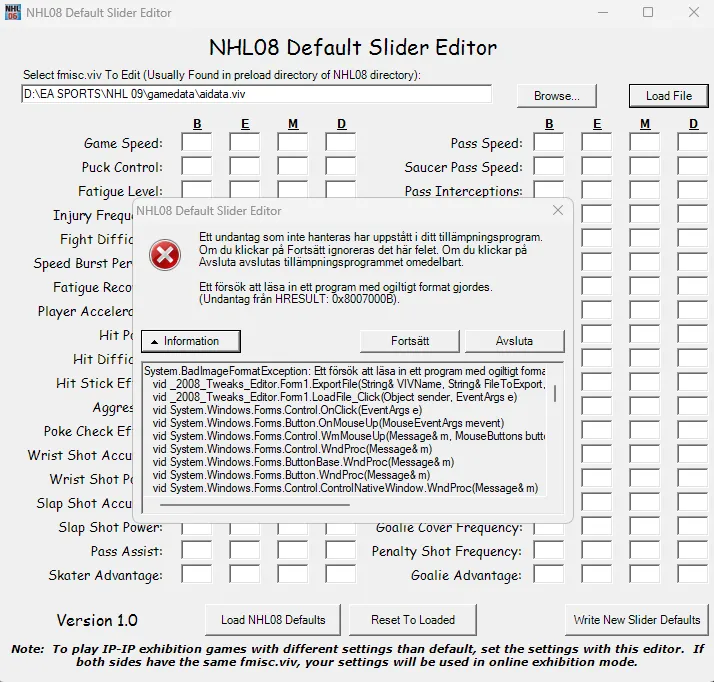Click Puck Control B field
The image size is (714, 682).
pos(197,166)
